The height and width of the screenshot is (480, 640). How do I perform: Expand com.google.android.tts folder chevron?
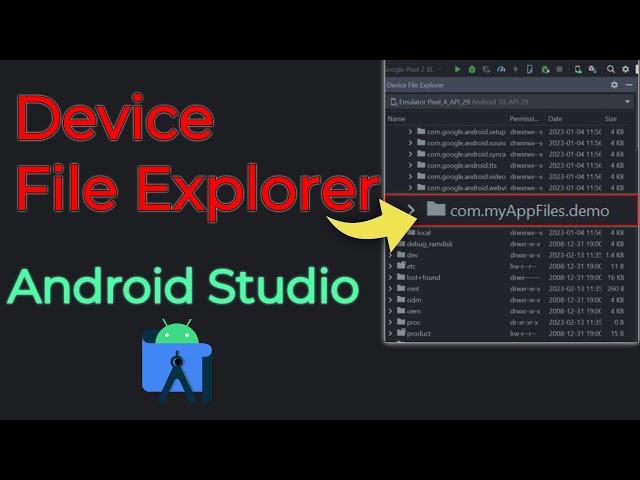(410, 165)
